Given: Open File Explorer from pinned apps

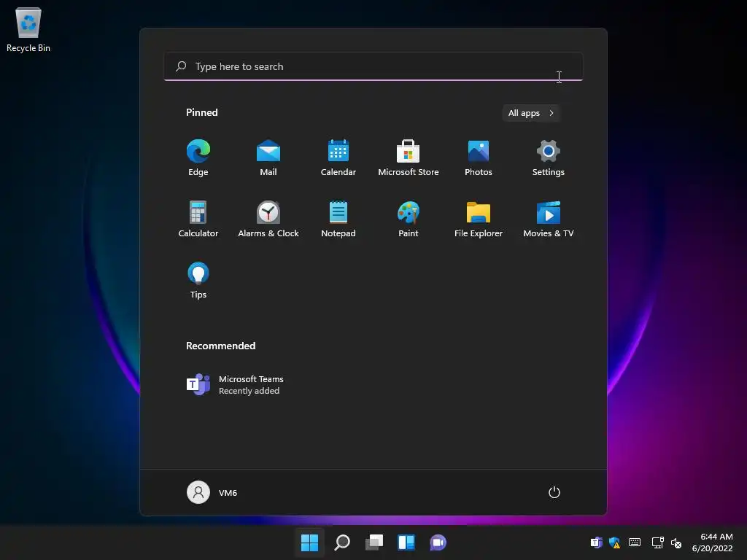Looking at the screenshot, I should [x=479, y=219].
